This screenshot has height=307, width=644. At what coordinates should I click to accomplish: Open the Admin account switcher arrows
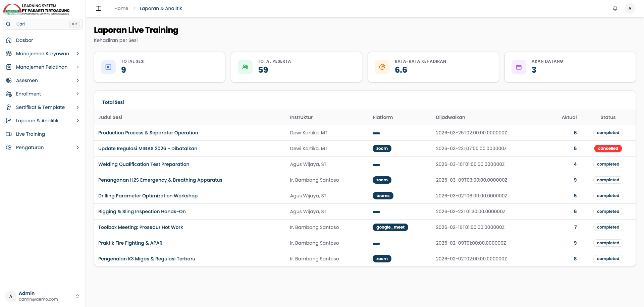77,296
